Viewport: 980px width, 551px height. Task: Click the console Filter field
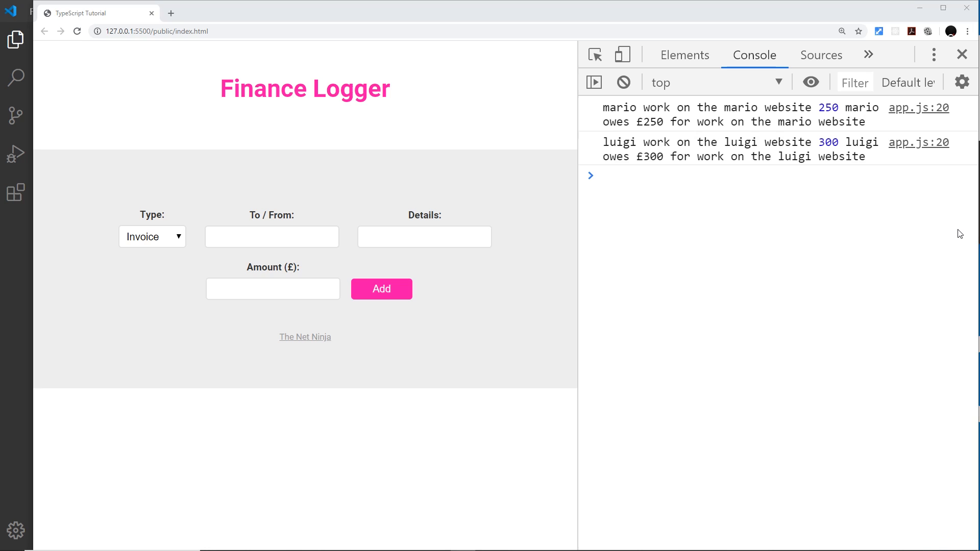(855, 83)
